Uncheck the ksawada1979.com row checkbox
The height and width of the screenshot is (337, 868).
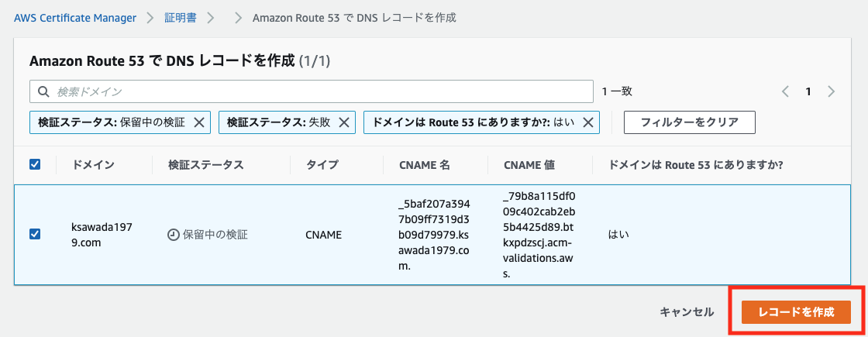[x=35, y=235]
